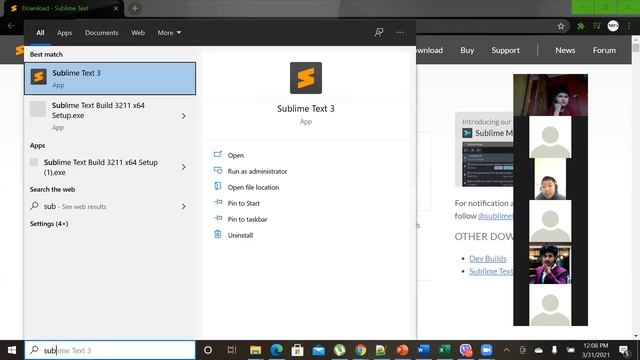The image size is (640, 360).
Task: Open taskbar clock showing 12:08 PM
Action: pyautogui.click(x=596, y=350)
